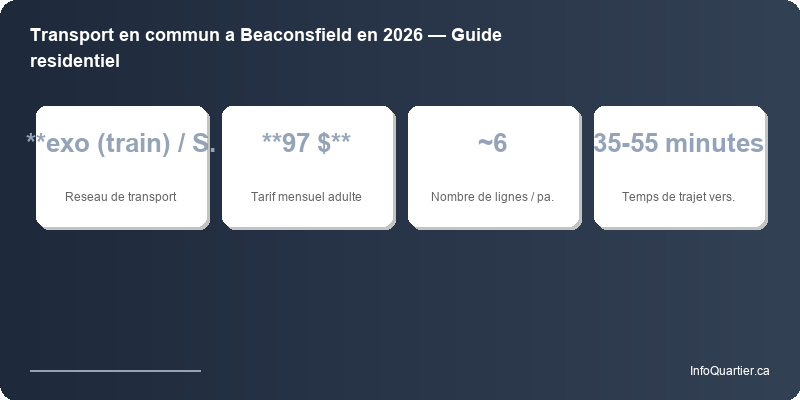The height and width of the screenshot is (400, 800).
Task: Click the '**exo (train) / S.' value
Action: coord(121,144)
